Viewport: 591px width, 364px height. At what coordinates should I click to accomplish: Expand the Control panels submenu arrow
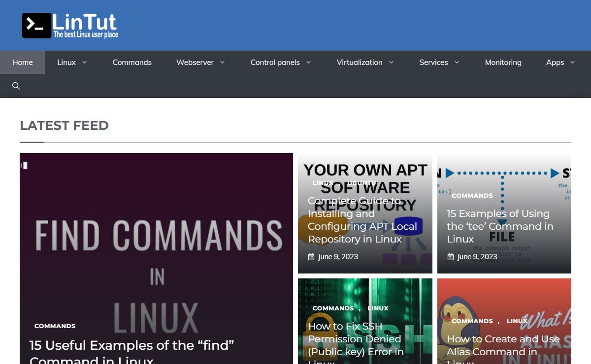pyautogui.click(x=308, y=62)
